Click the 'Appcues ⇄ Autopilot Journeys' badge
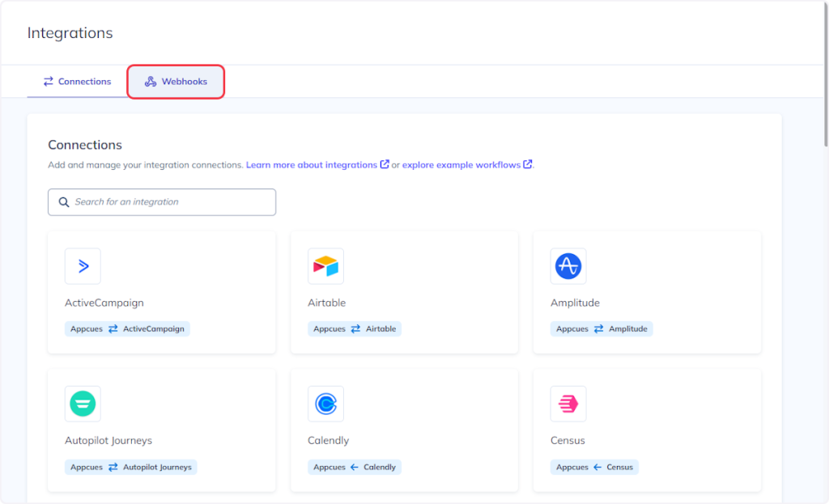 pos(130,467)
